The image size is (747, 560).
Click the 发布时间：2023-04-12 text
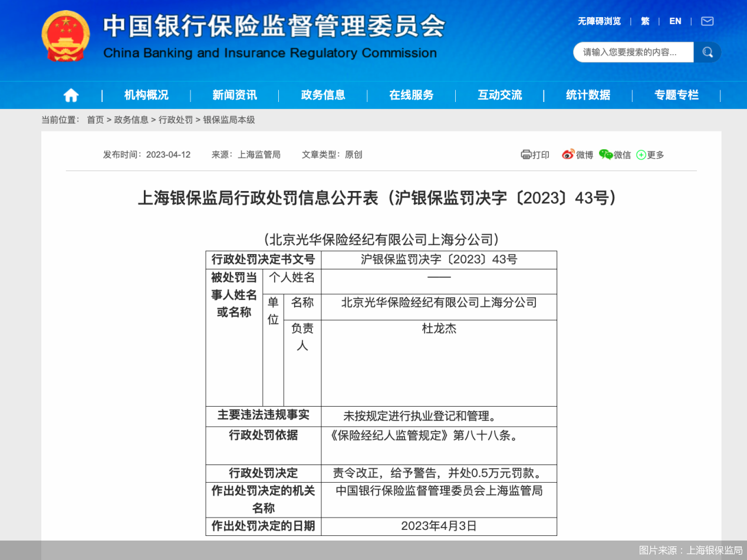click(147, 154)
